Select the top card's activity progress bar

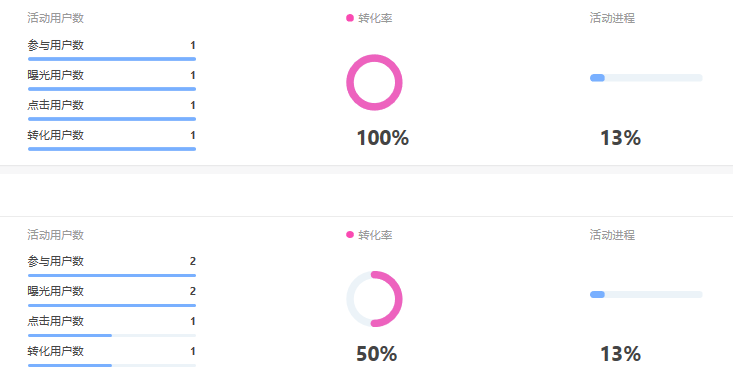tap(646, 78)
